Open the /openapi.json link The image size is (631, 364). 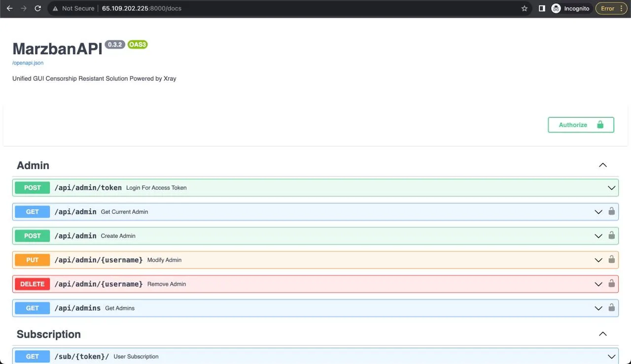coord(28,63)
